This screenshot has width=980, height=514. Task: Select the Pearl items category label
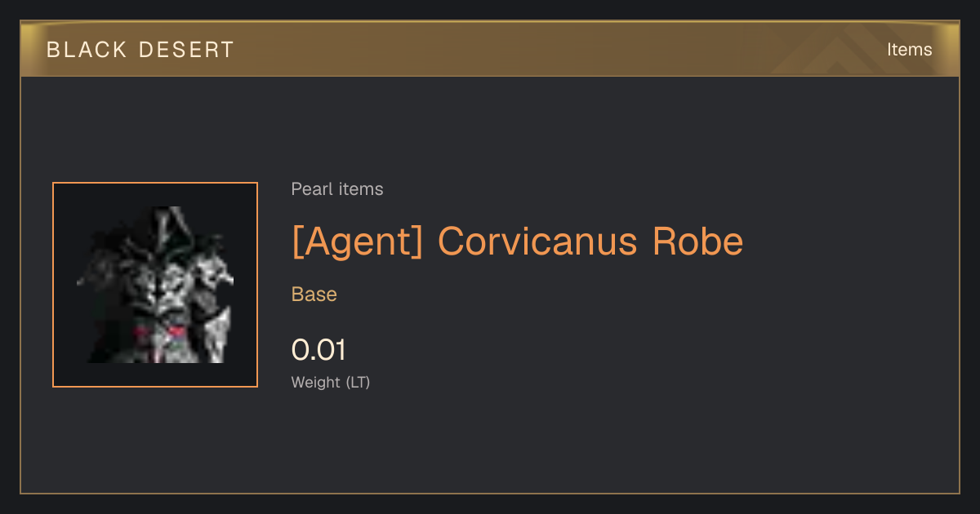coord(337,189)
